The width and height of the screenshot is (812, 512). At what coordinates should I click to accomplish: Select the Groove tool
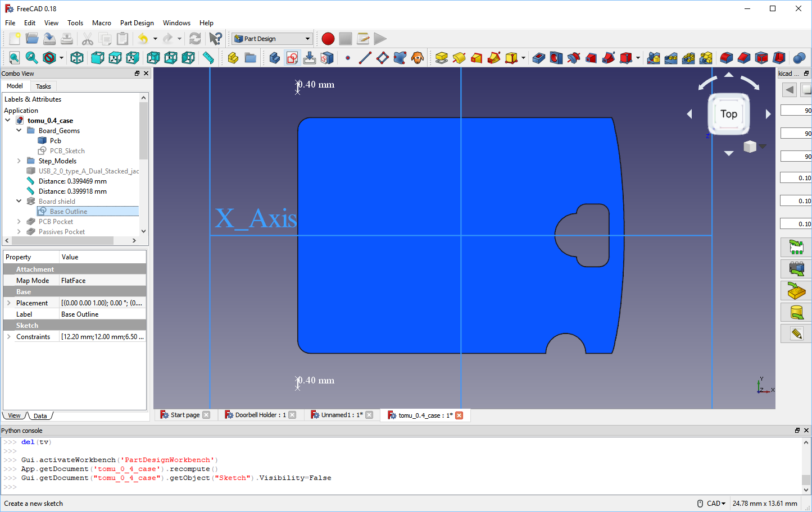click(574, 58)
